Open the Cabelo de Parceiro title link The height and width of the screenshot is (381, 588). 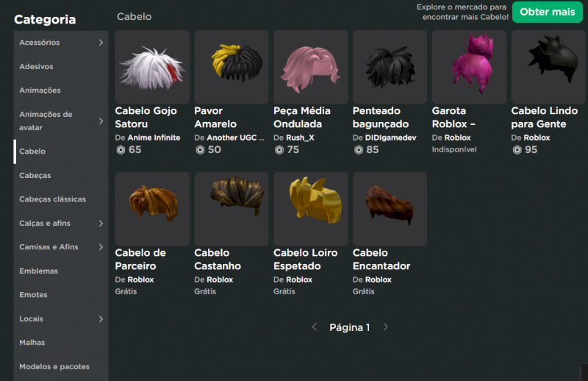point(140,259)
